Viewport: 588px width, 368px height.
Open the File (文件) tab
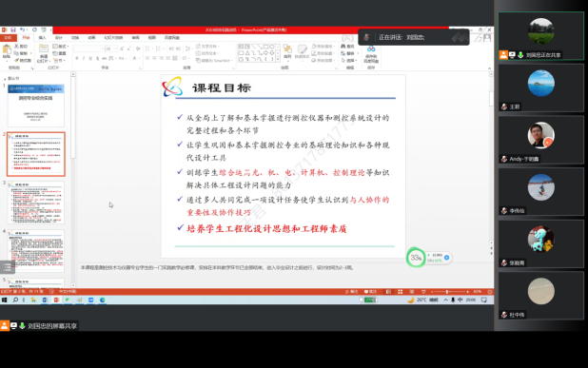point(8,38)
